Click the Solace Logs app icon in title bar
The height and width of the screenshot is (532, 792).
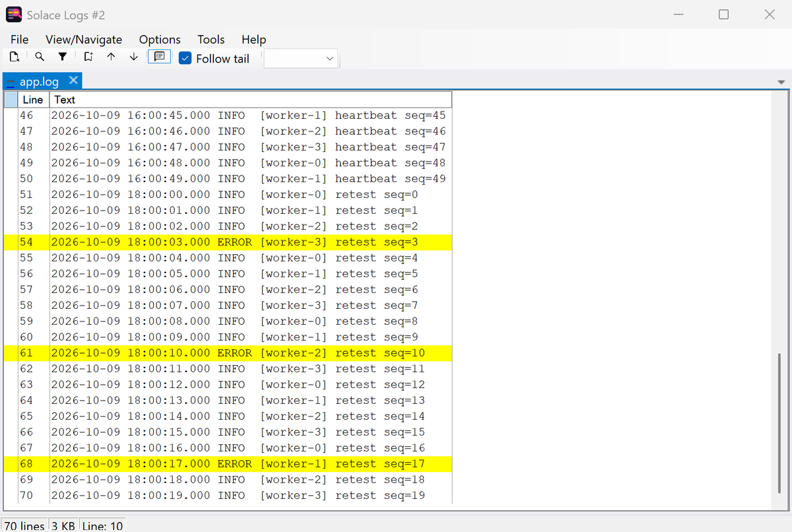click(15, 14)
